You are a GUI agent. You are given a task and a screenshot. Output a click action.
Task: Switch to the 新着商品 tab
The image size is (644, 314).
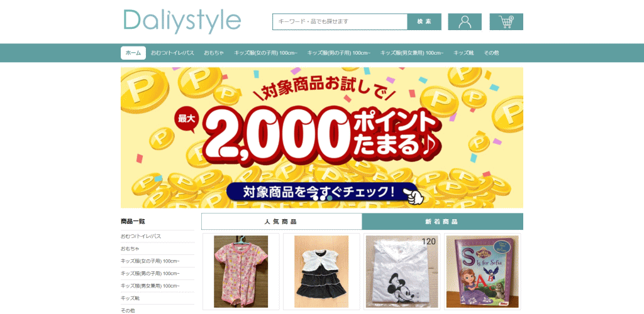coord(442,222)
